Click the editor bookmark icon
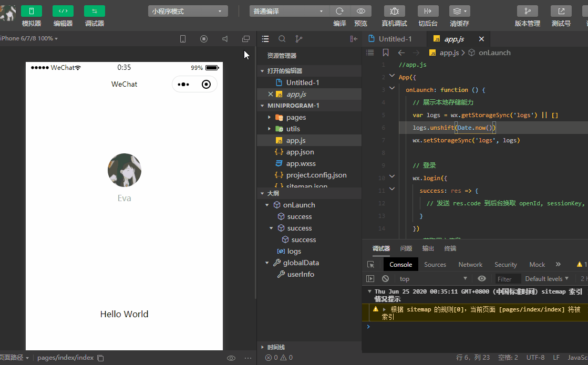Viewport: 588px width, 365px height. 386,53
